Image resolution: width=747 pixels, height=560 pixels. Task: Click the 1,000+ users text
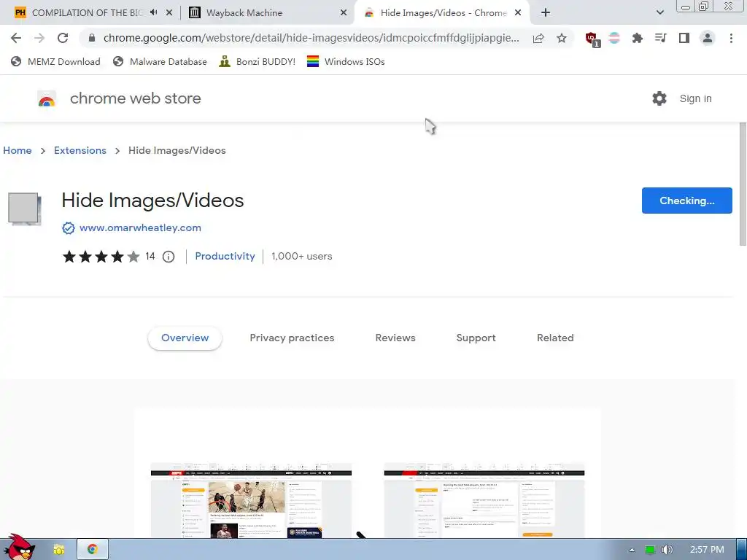click(301, 256)
